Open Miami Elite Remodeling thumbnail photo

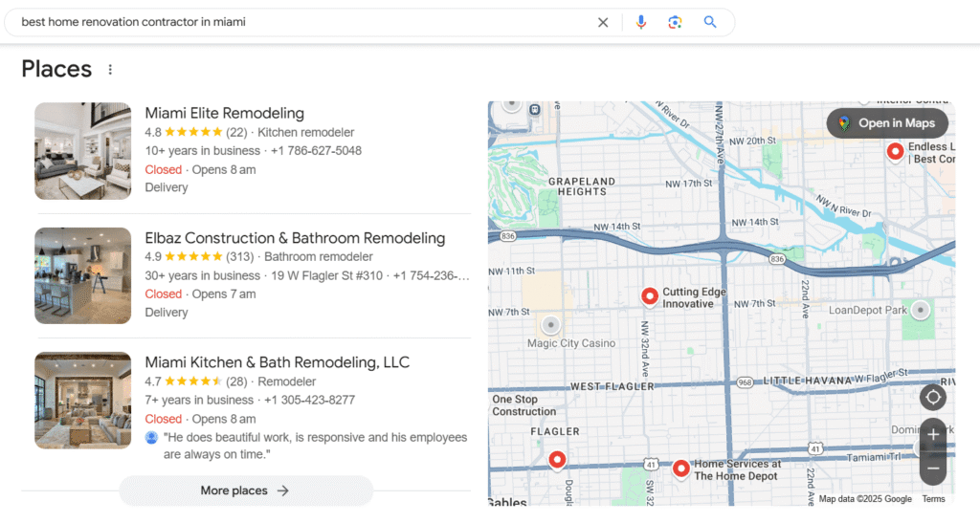82,151
